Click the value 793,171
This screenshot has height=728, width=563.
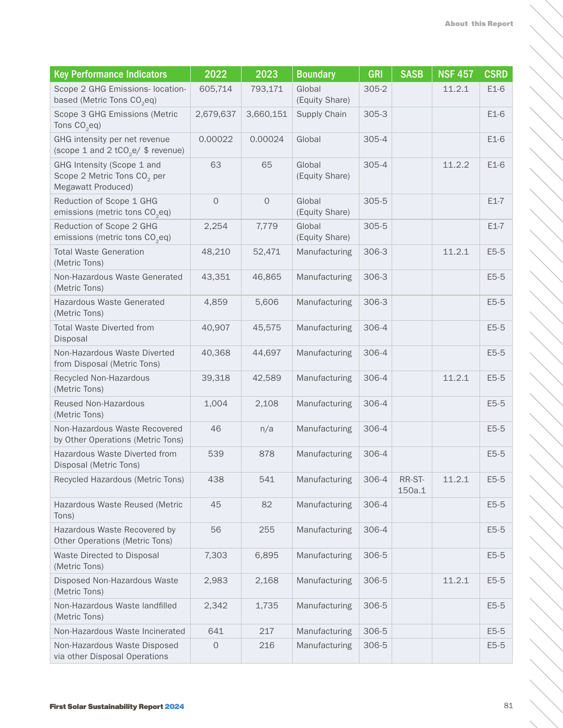click(x=267, y=89)
